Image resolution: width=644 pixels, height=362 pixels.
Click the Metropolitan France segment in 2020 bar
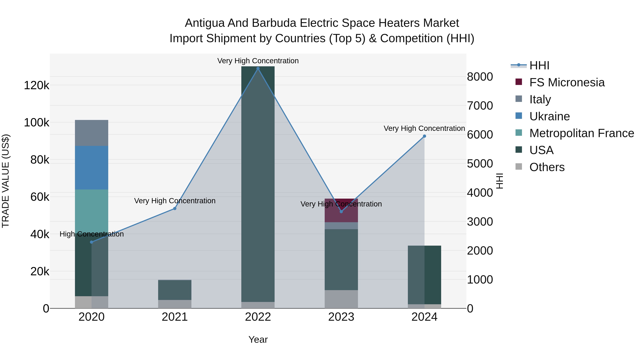91,211
